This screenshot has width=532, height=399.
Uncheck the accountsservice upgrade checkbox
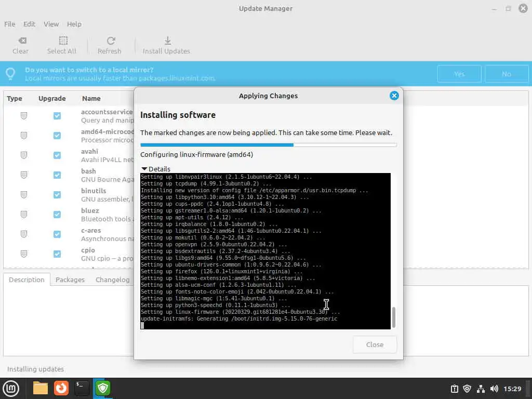pos(57,116)
